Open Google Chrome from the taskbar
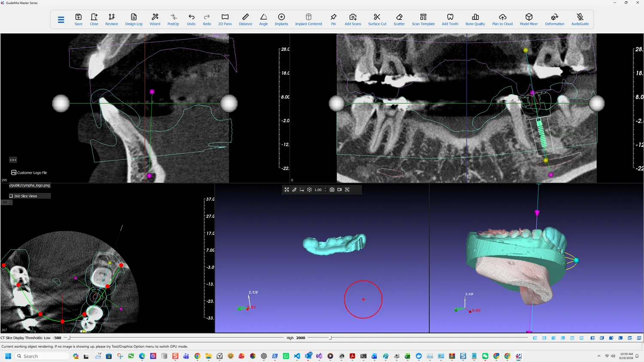The width and height of the screenshot is (644, 362). pyautogui.click(x=197, y=356)
